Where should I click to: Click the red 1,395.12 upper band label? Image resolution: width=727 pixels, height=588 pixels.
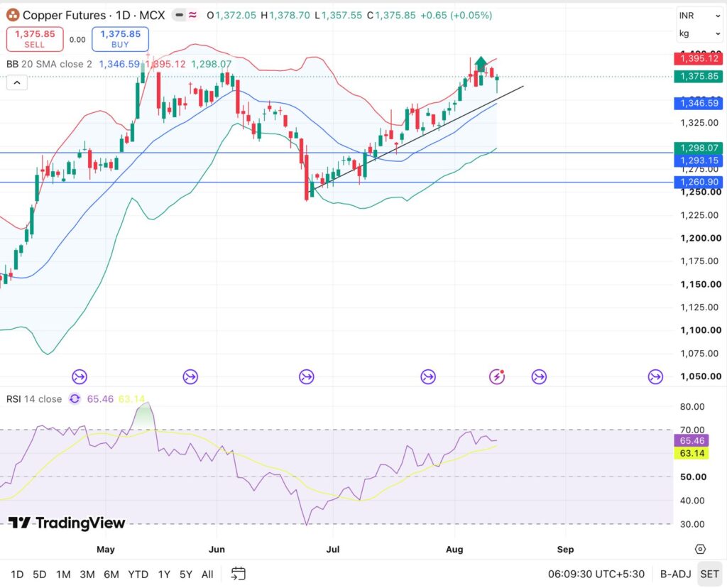click(699, 58)
